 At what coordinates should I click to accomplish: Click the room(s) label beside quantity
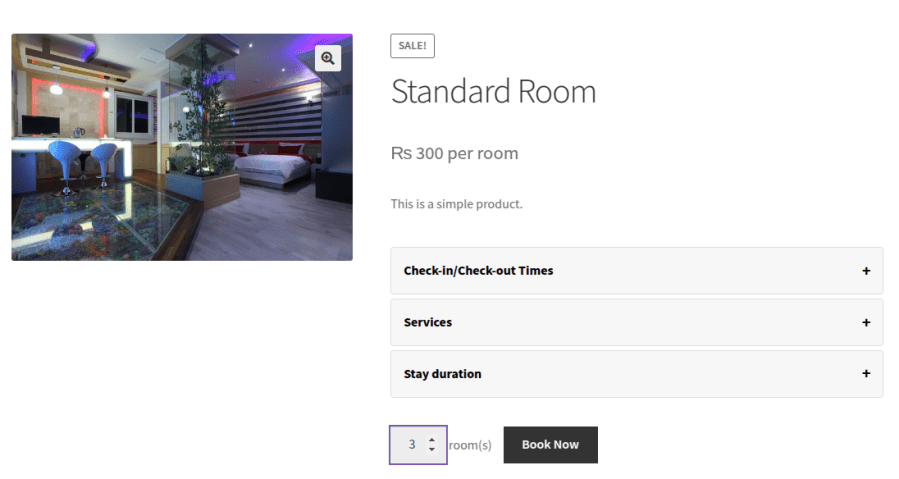click(470, 445)
